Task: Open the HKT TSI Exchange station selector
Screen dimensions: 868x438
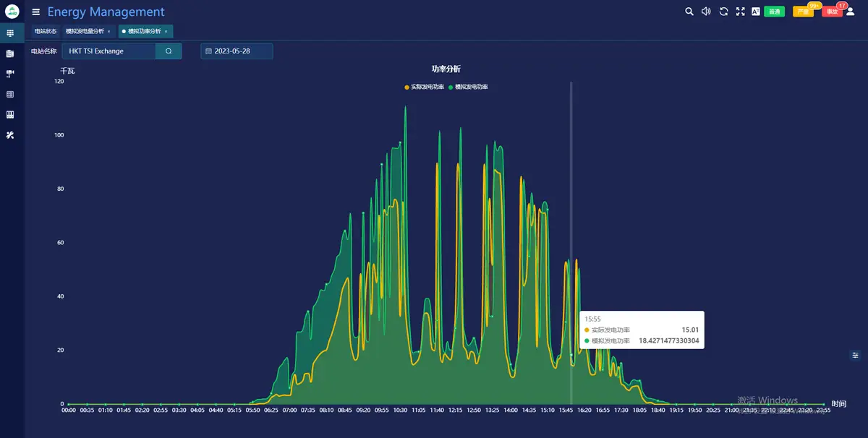Action: point(109,51)
